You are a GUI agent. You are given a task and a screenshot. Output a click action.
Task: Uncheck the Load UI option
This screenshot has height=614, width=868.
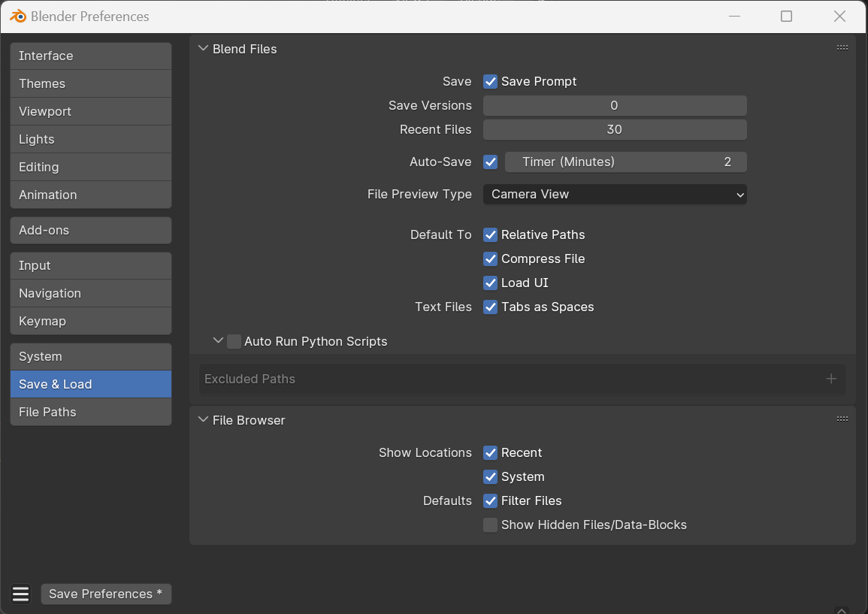click(490, 283)
